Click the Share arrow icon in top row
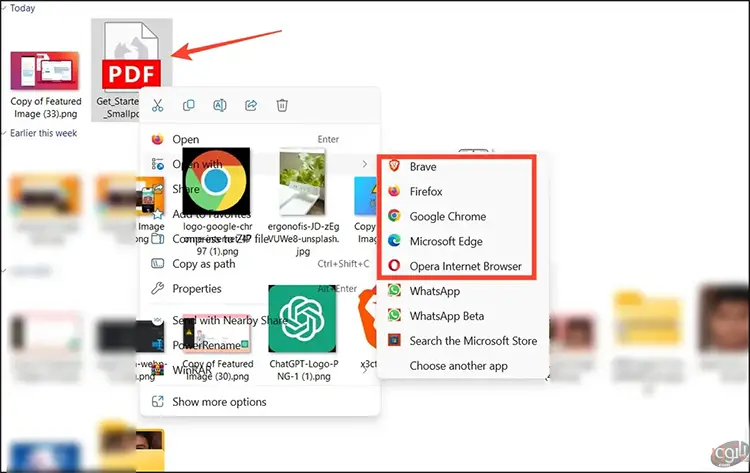This screenshot has height=473, width=750. [x=251, y=105]
